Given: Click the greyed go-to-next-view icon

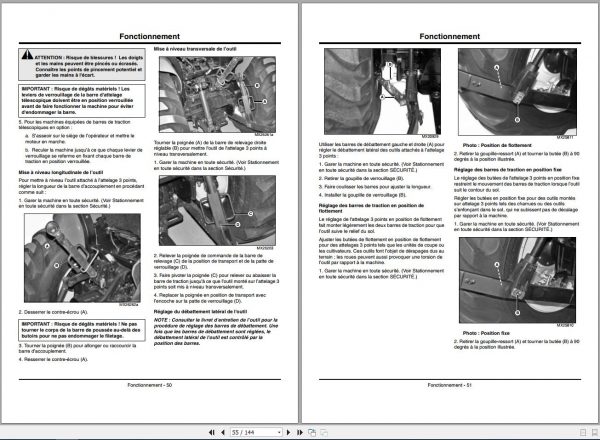Looking at the screenshot, I should coord(324,432).
